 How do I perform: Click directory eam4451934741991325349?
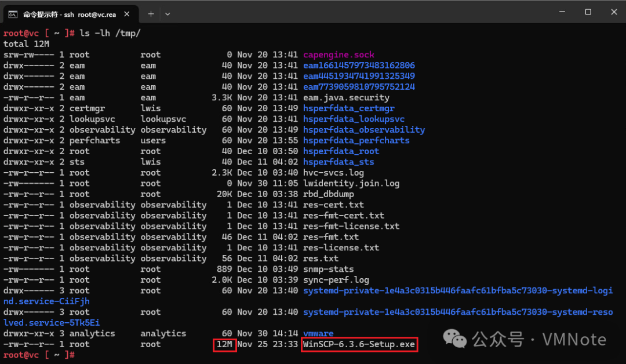pyautogui.click(x=359, y=77)
